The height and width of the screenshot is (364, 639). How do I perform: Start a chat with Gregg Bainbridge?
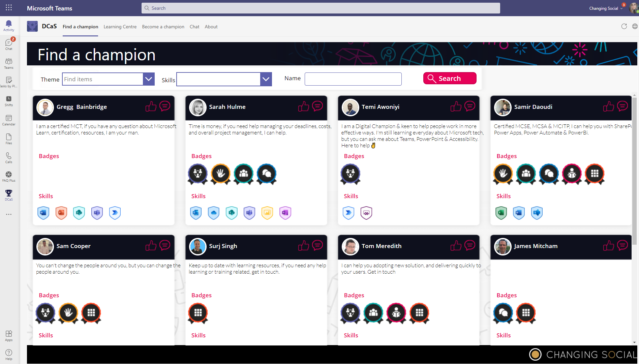tap(165, 106)
